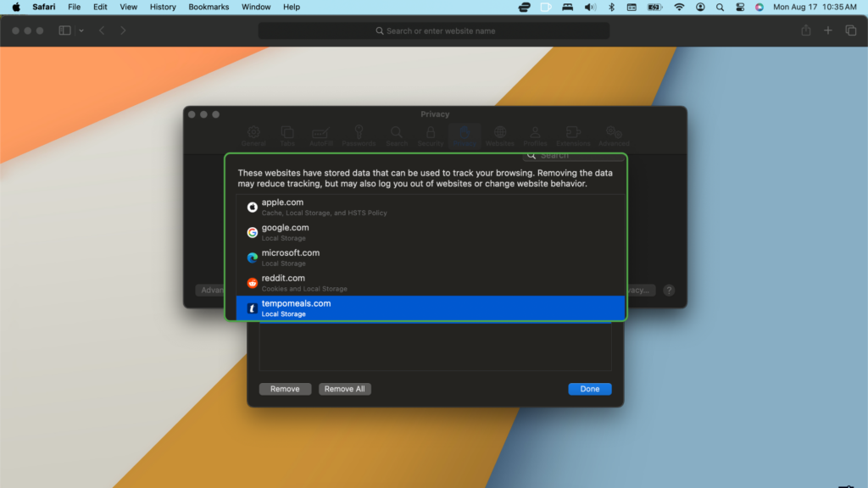
Task: Select the google.com row
Action: [430, 232]
